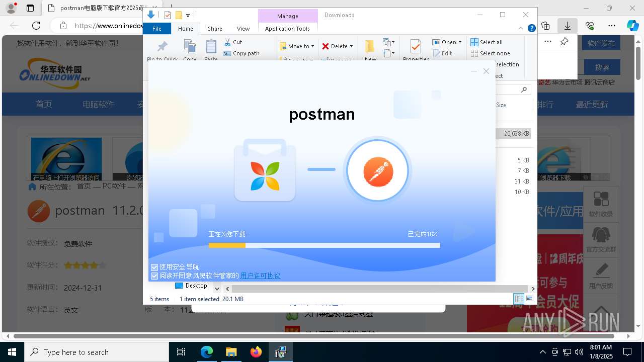
Task: Click the Edge Copilot icon
Action: [x=632, y=26]
